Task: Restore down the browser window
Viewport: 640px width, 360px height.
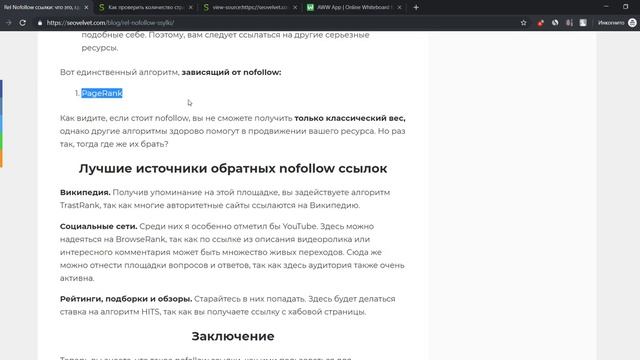Action: (625, 7)
